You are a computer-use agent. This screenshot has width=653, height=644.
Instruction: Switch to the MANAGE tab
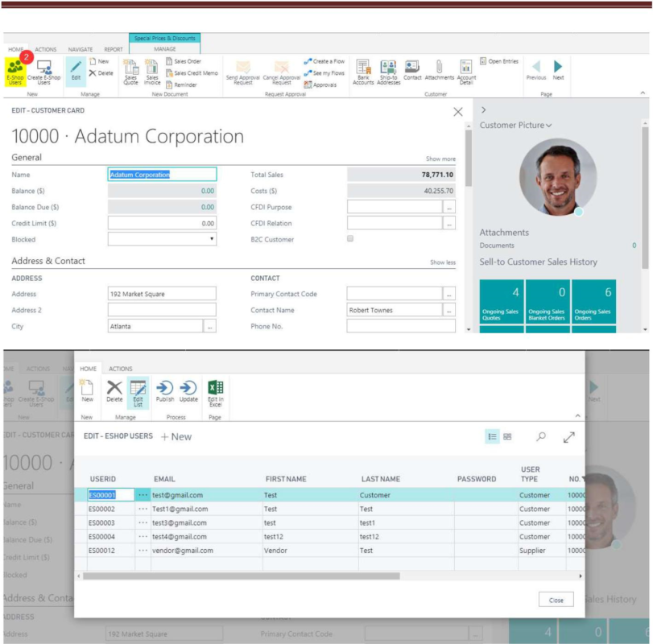tap(165, 49)
